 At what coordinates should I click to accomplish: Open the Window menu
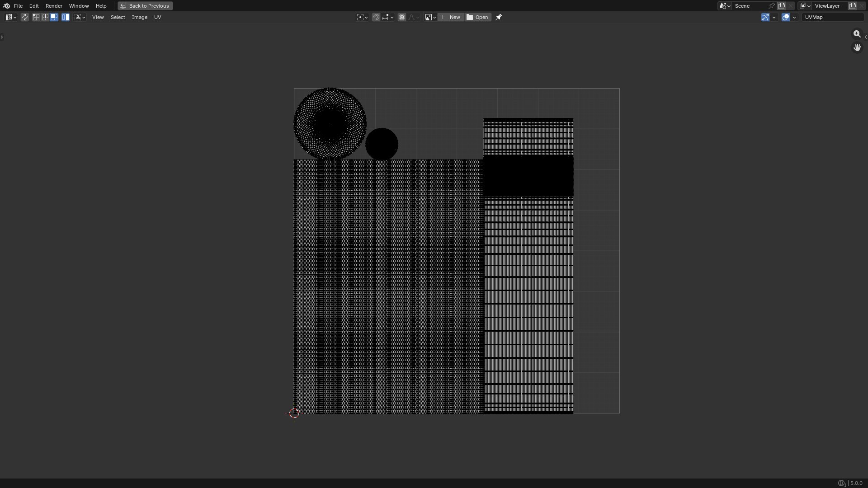[x=79, y=6]
